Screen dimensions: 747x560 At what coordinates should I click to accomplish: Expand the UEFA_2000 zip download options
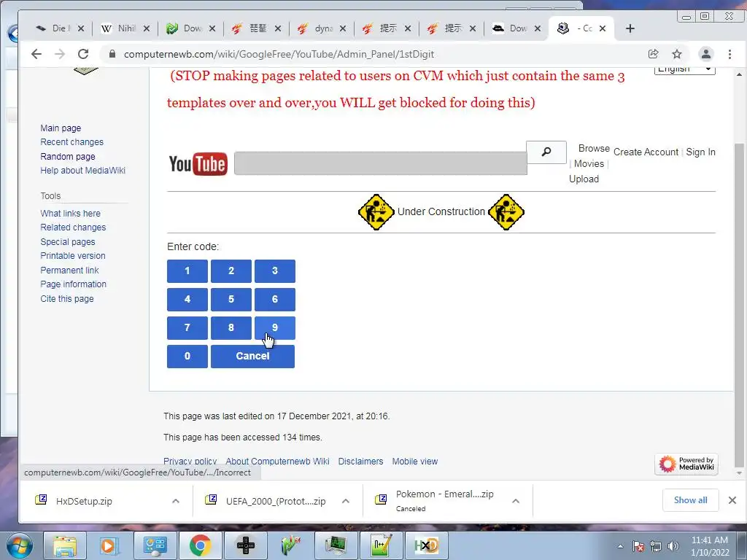345,501
